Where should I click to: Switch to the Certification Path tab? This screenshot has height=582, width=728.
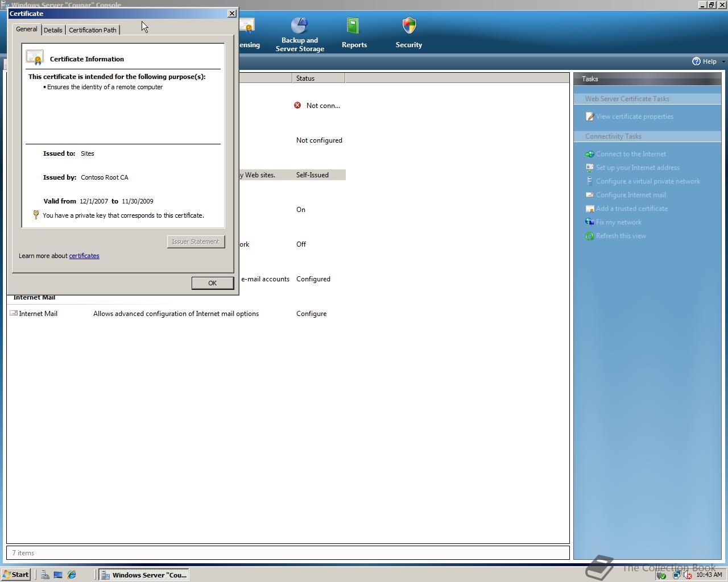93,30
